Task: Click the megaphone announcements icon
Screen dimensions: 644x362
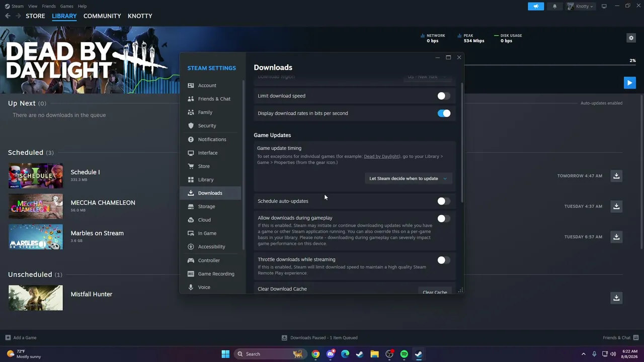Action: coord(536,6)
